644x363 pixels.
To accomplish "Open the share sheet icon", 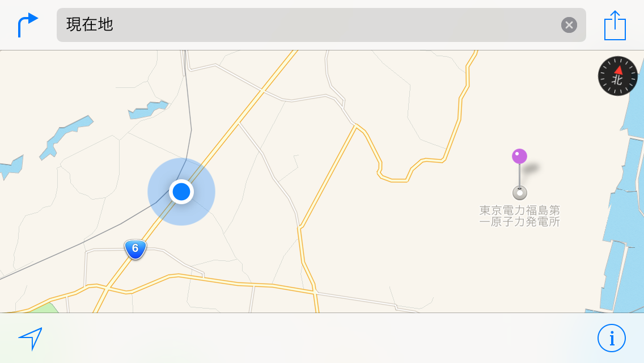I will coord(615,26).
